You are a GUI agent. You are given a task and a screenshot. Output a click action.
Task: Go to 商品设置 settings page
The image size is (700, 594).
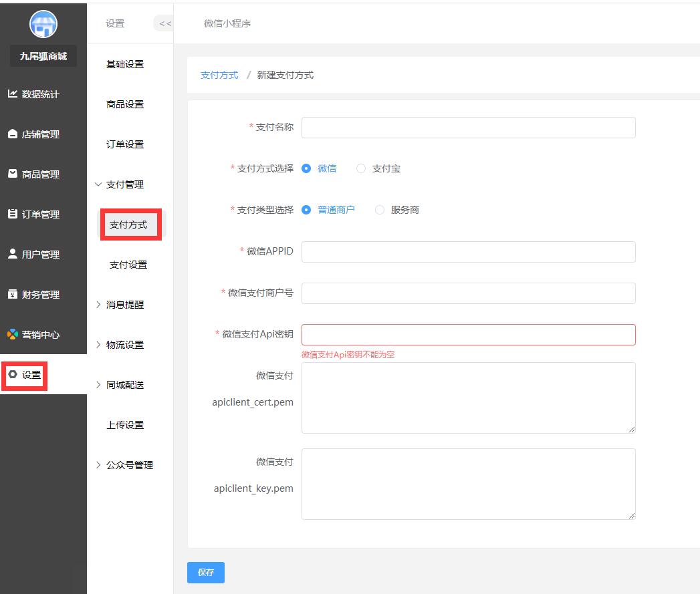tap(125, 104)
